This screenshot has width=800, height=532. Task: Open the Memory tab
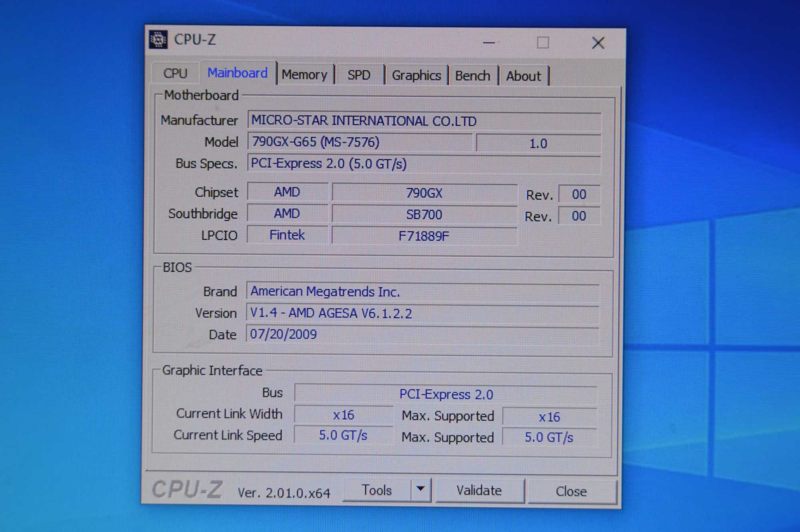304,75
